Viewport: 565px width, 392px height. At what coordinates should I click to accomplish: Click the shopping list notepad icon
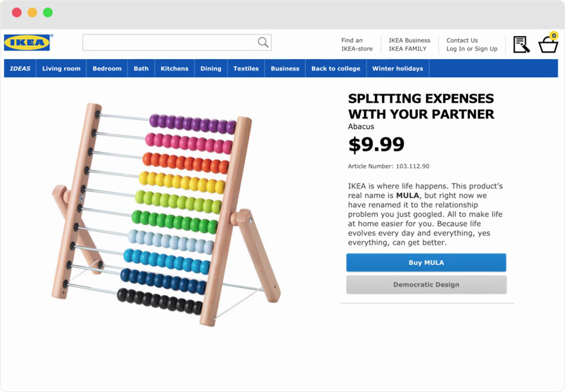[x=521, y=42]
